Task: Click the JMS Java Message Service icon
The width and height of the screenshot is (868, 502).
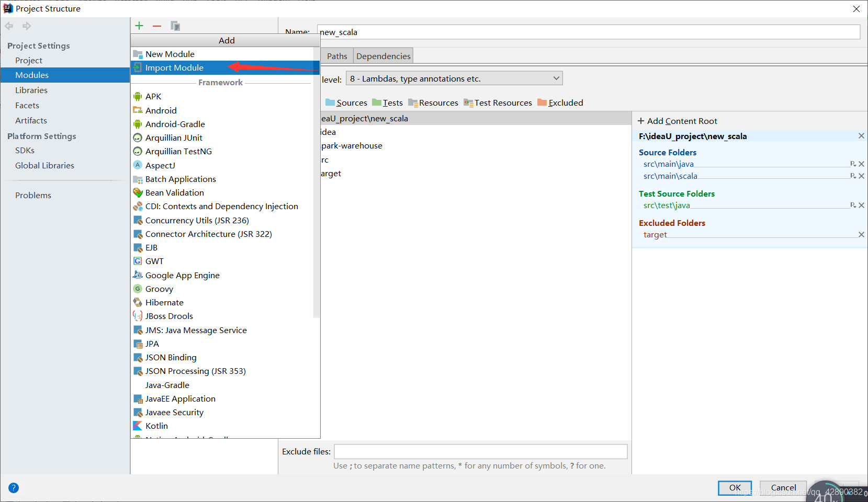Action: tap(138, 330)
